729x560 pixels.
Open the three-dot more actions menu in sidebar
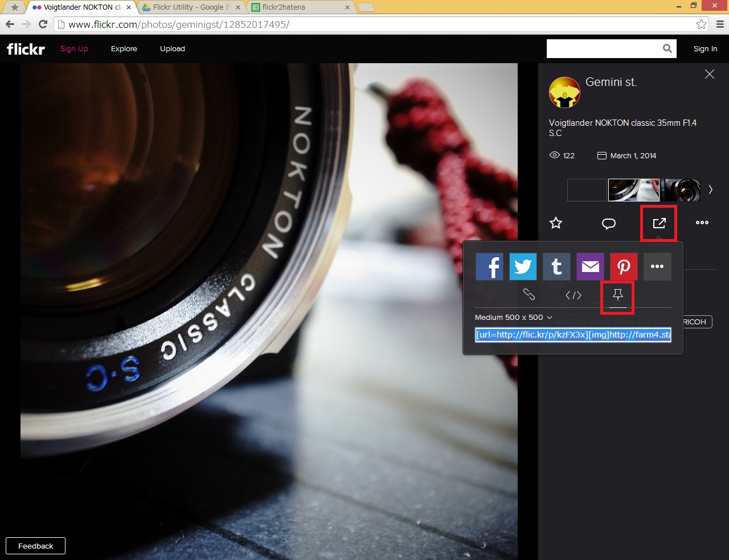pyautogui.click(x=702, y=223)
